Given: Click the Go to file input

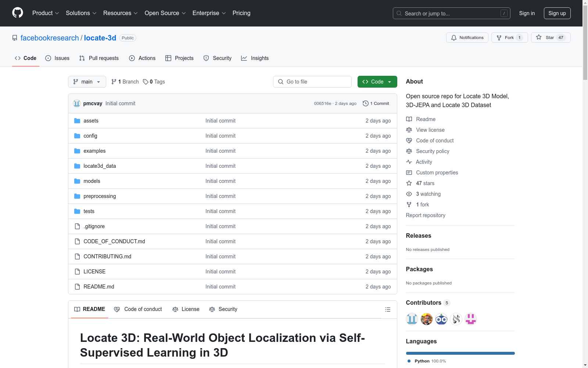Looking at the screenshot, I should click(312, 82).
